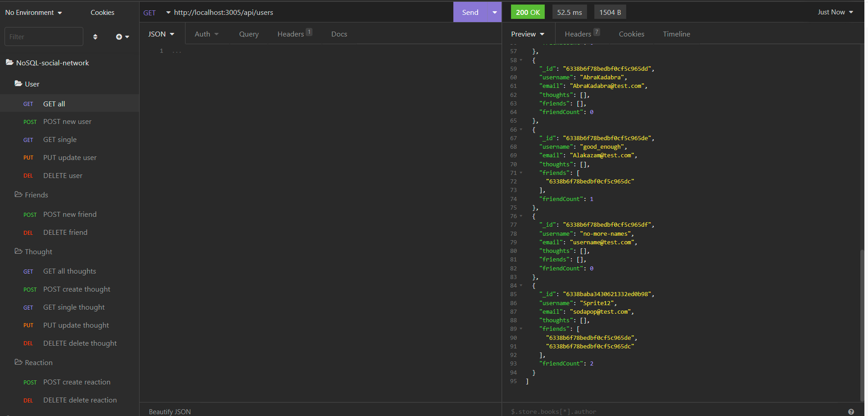This screenshot has height=416, width=868.
Task: Open the Send options dropdown arrow
Action: click(495, 12)
